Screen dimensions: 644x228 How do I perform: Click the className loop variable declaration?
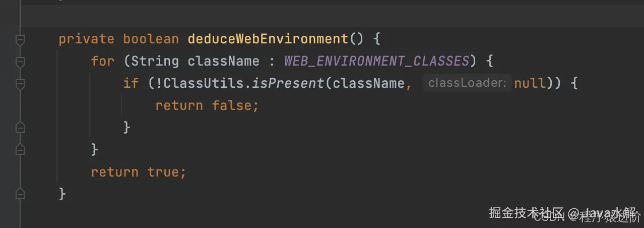pos(223,62)
